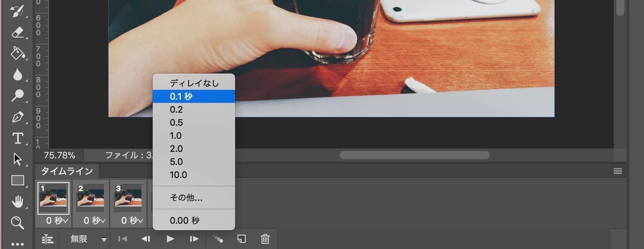
Task: Select frame 1 thumbnail
Action: point(53,198)
